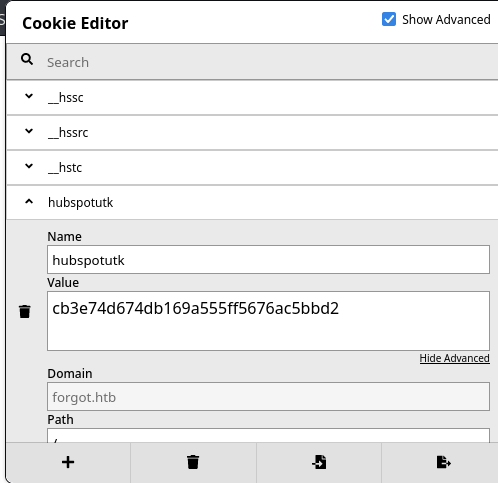This screenshot has height=483, width=498.
Task: Click the import cookies icon
Action: coord(319,462)
